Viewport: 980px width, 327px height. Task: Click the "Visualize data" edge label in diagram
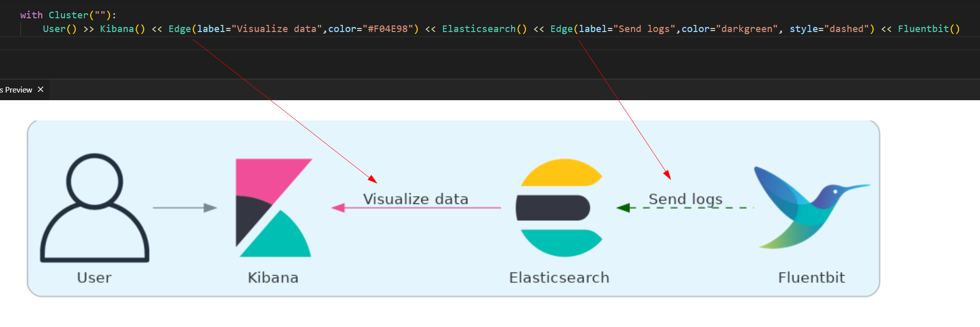[x=416, y=199]
